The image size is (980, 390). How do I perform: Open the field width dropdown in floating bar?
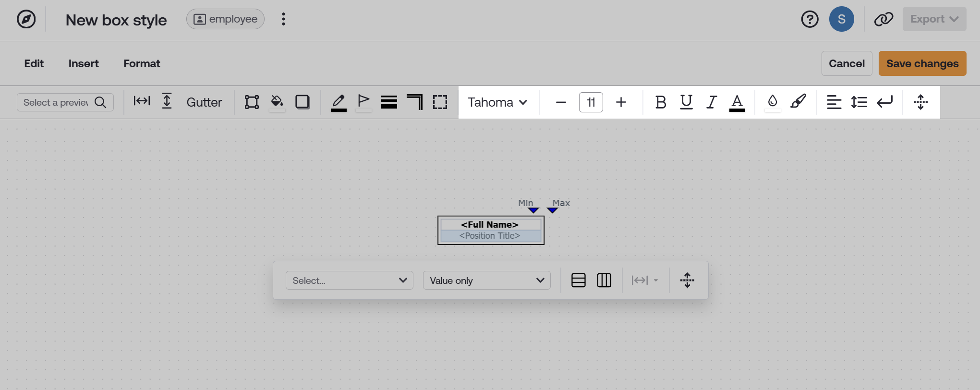[644, 280]
